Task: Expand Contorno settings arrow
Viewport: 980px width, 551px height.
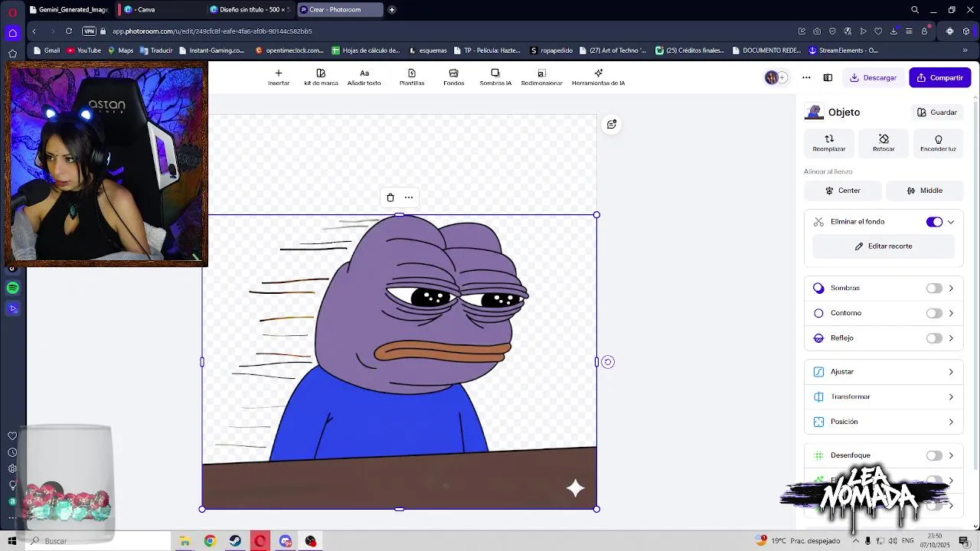Action: point(951,313)
